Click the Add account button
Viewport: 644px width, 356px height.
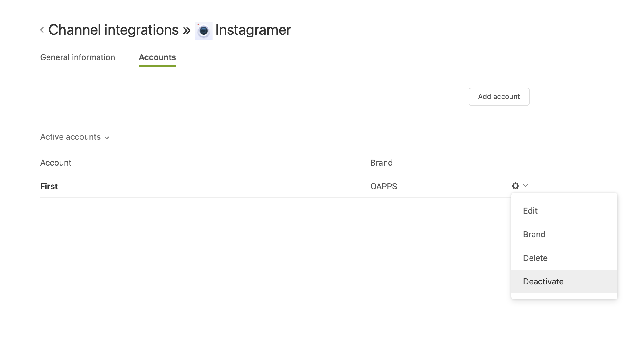coord(499,97)
